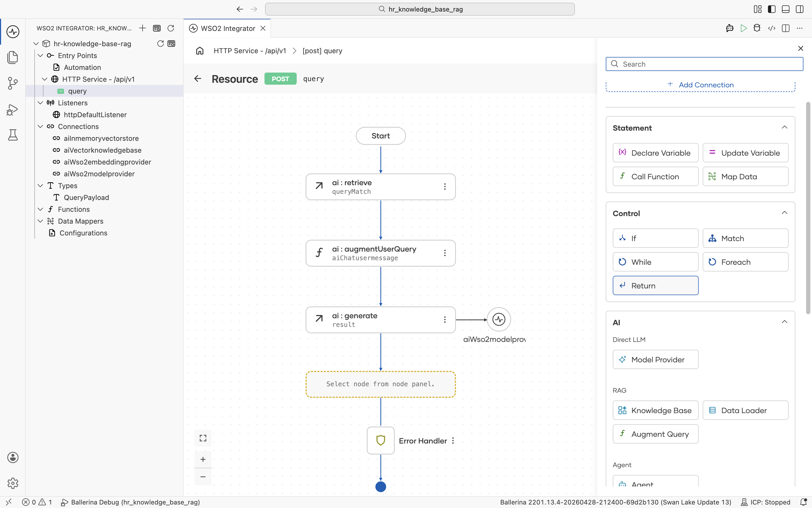This screenshot has height=508, width=812.
Task: Add a Call Function node
Action: 655,176
